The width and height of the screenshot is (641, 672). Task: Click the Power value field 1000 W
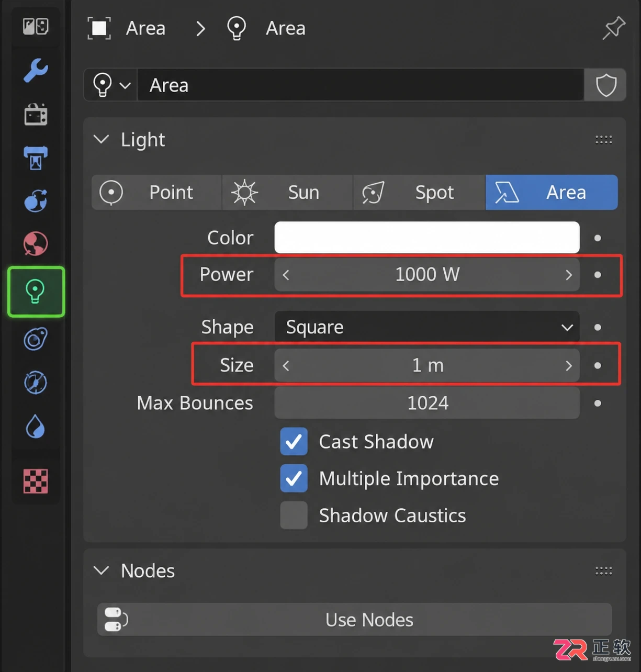point(427,274)
